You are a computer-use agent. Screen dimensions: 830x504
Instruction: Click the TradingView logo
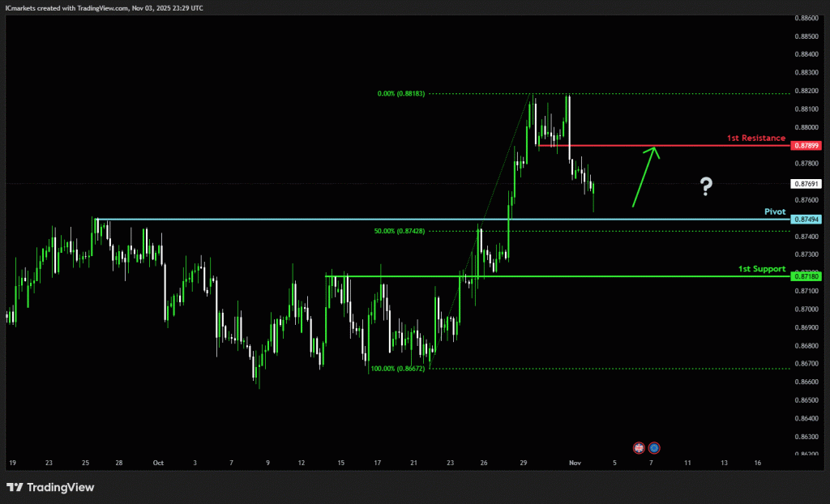tap(50, 487)
